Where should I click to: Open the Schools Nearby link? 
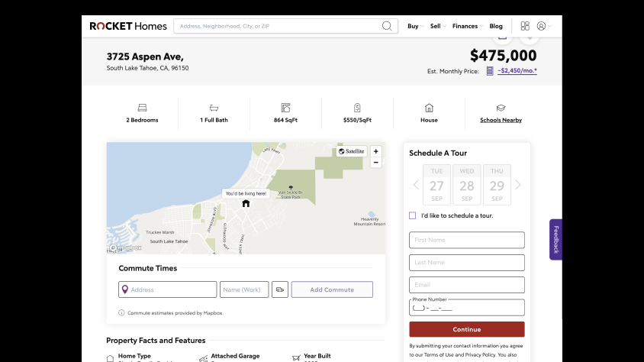(501, 120)
